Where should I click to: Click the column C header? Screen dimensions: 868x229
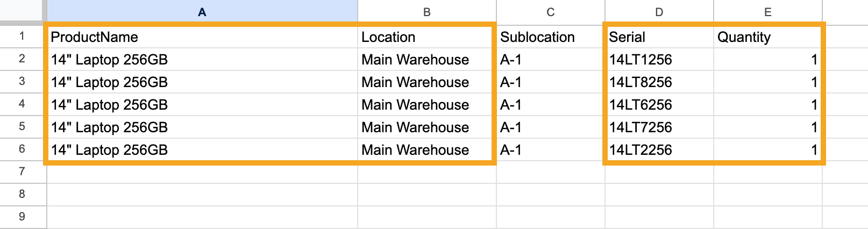[x=550, y=12]
